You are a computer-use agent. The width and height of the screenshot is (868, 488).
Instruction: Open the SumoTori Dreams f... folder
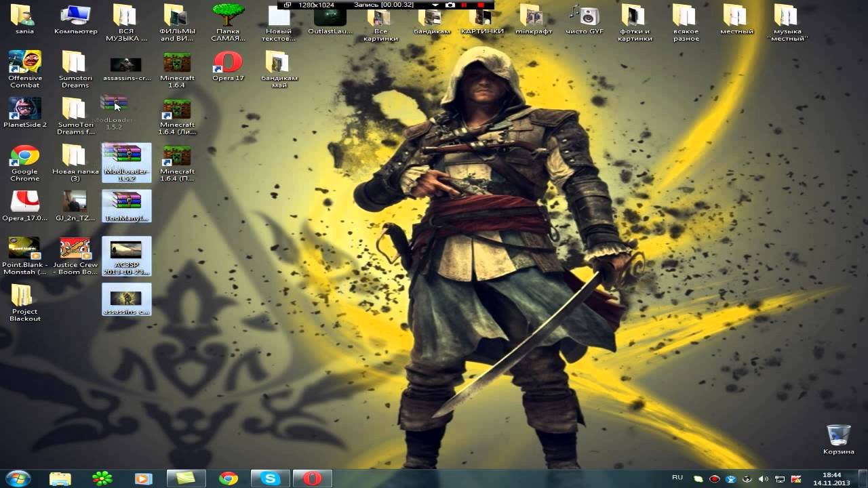click(x=75, y=116)
